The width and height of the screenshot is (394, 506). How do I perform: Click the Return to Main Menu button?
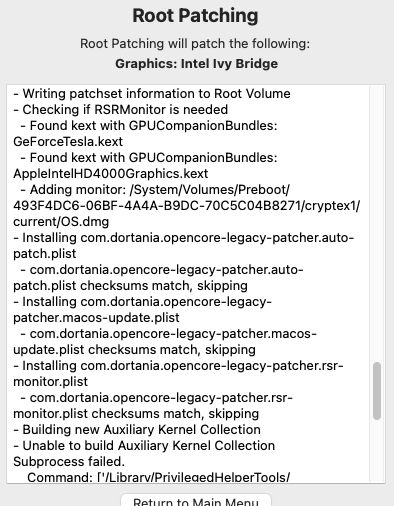[x=196, y=500]
